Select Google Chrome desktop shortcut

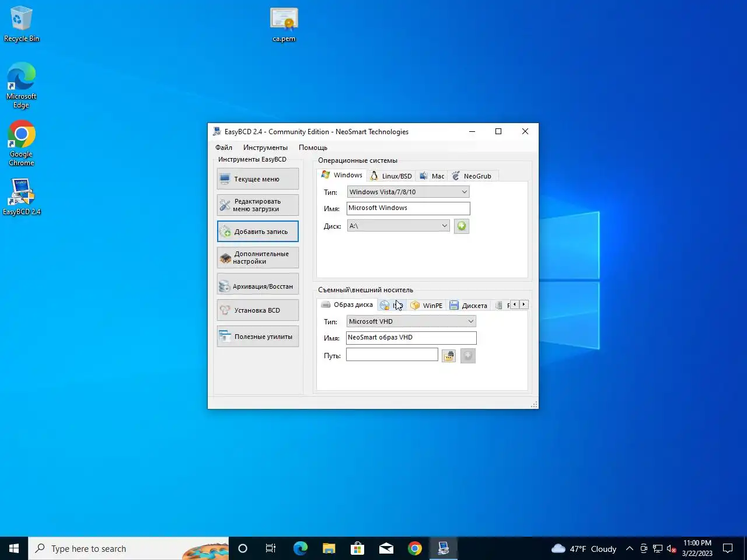point(22,143)
